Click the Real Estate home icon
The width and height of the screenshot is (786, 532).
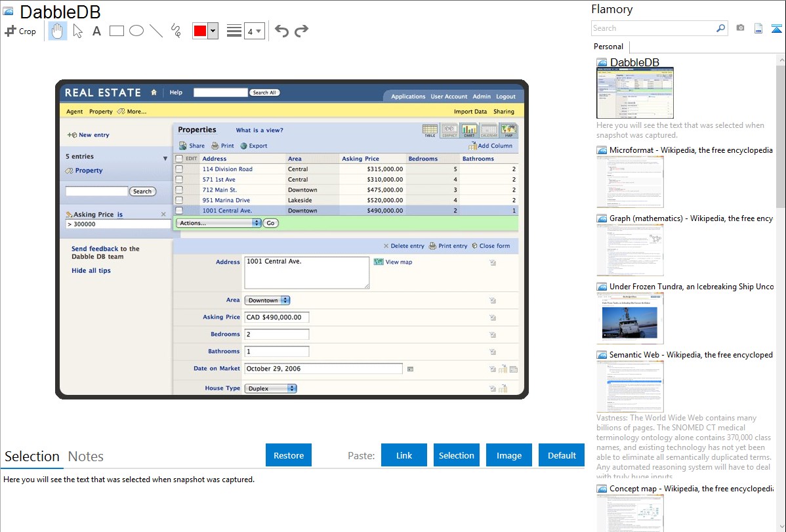coord(154,92)
